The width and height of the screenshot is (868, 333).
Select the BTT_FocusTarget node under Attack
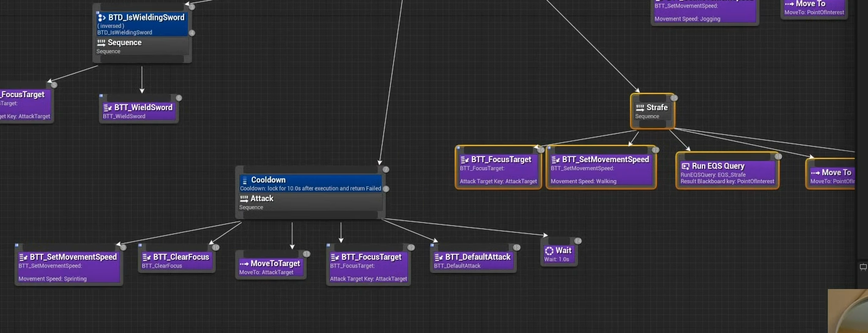coord(368,267)
